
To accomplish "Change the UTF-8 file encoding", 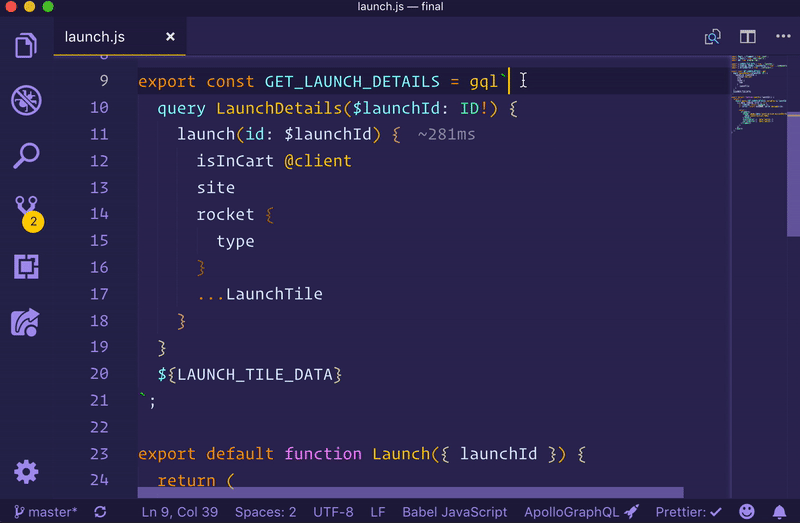I will coord(332,512).
